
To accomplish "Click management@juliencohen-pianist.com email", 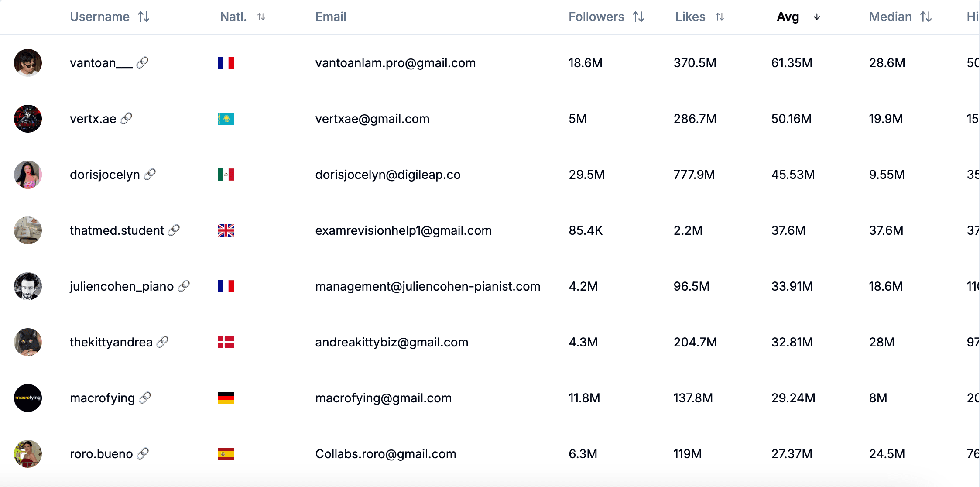I will (x=428, y=286).
